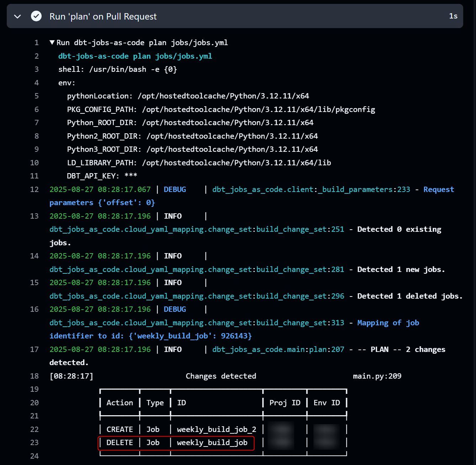
Task: Click the Proj ID column header
Action: (x=285, y=403)
